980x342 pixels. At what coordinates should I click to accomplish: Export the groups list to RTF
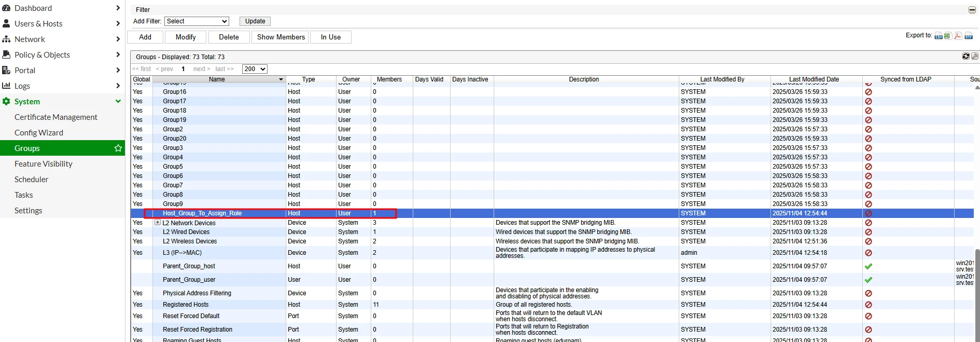pyautogui.click(x=969, y=36)
